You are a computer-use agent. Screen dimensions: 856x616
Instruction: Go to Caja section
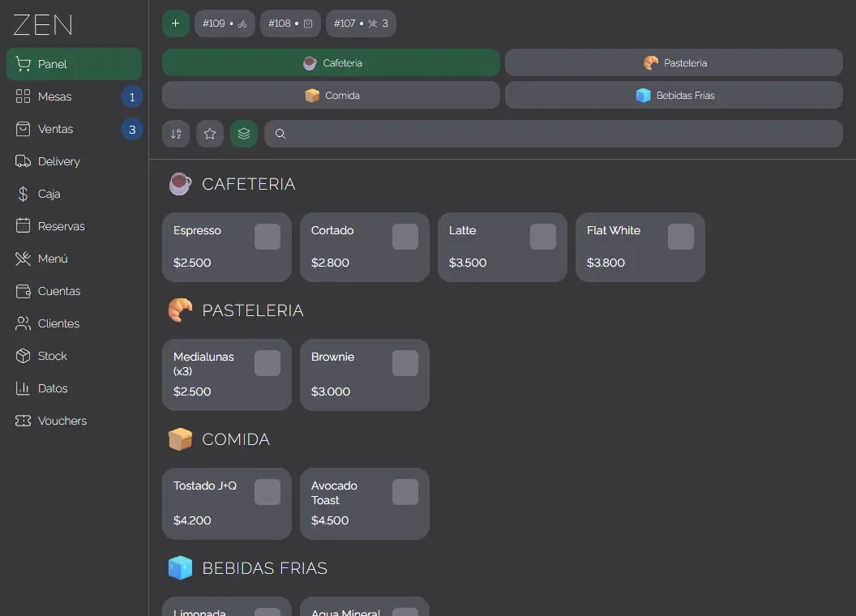click(x=75, y=194)
